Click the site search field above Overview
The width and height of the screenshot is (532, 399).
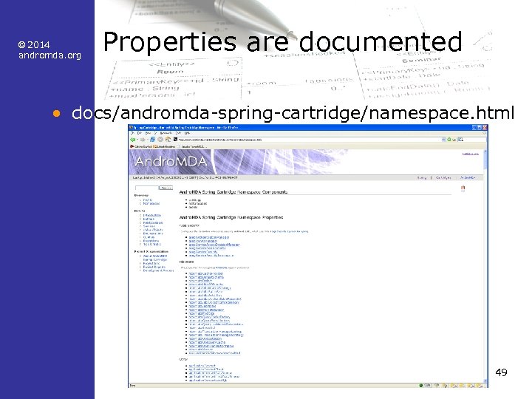[x=147, y=188]
